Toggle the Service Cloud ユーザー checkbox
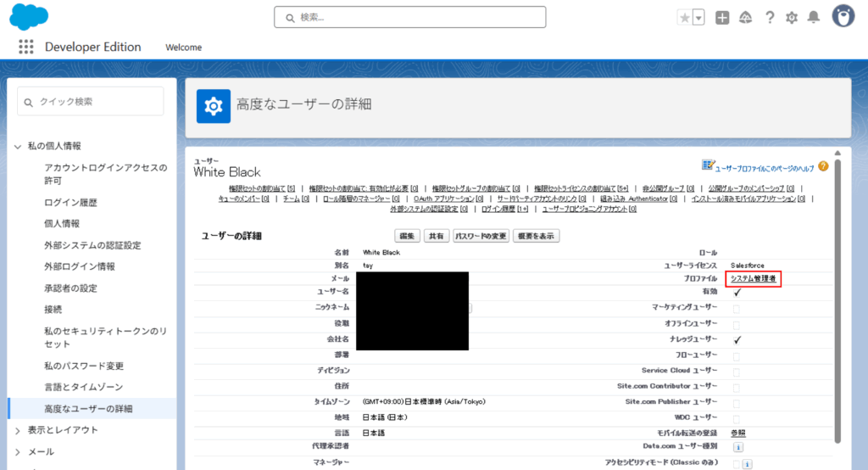868x470 pixels. click(x=737, y=372)
